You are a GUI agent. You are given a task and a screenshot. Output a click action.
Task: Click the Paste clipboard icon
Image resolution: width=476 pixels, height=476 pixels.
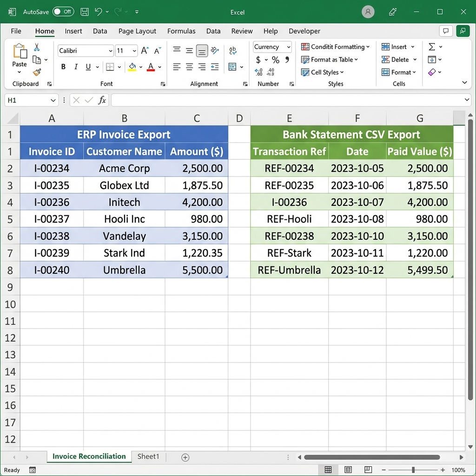[x=20, y=51]
